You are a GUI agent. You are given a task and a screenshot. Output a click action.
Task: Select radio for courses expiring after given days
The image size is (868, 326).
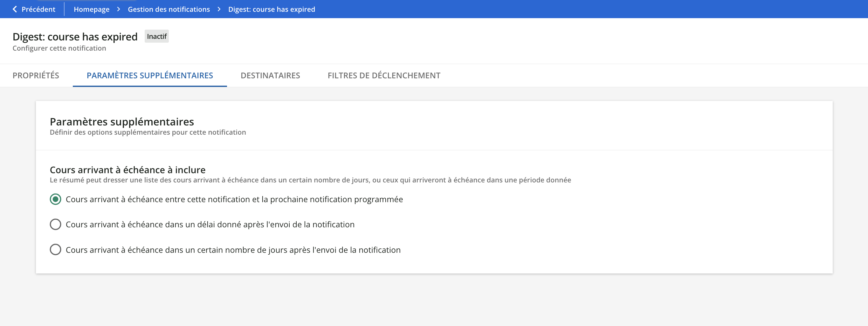point(56,250)
